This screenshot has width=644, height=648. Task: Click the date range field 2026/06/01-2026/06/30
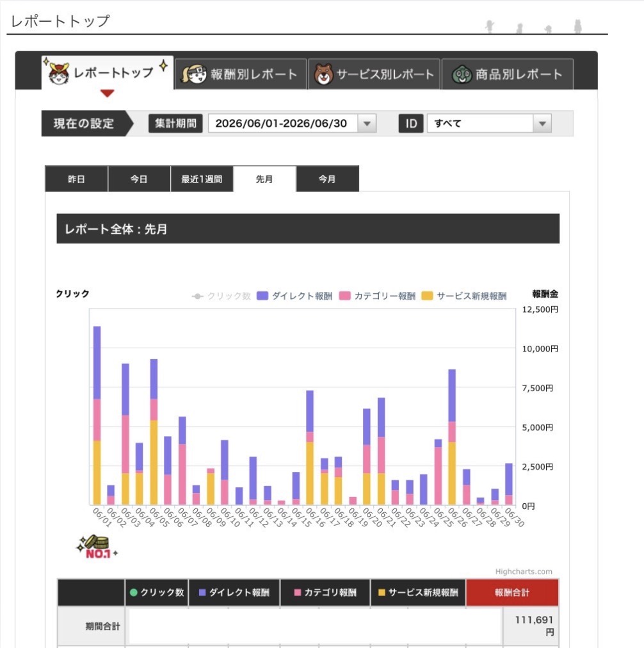[283, 124]
